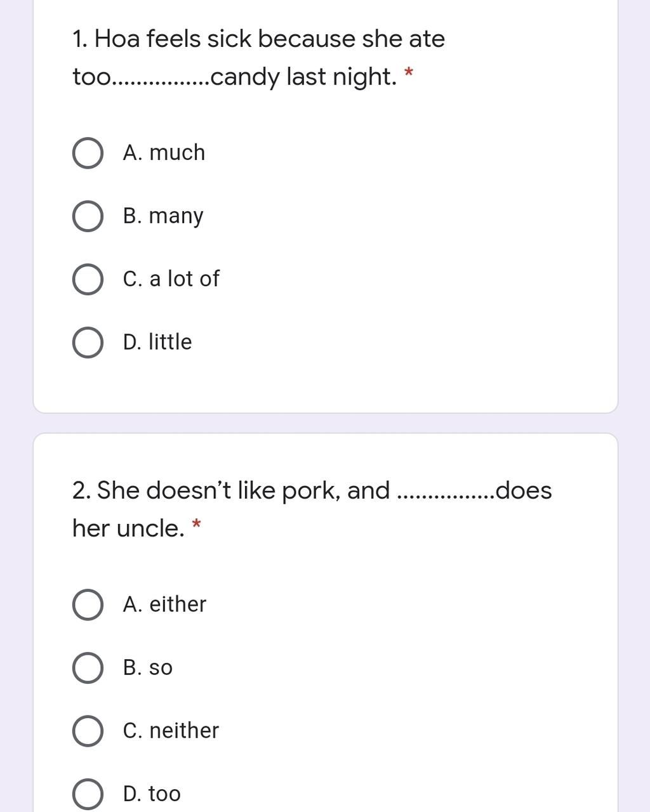Click the 'C. a lot of' label text
This screenshot has height=812, width=650.
pos(171,279)
